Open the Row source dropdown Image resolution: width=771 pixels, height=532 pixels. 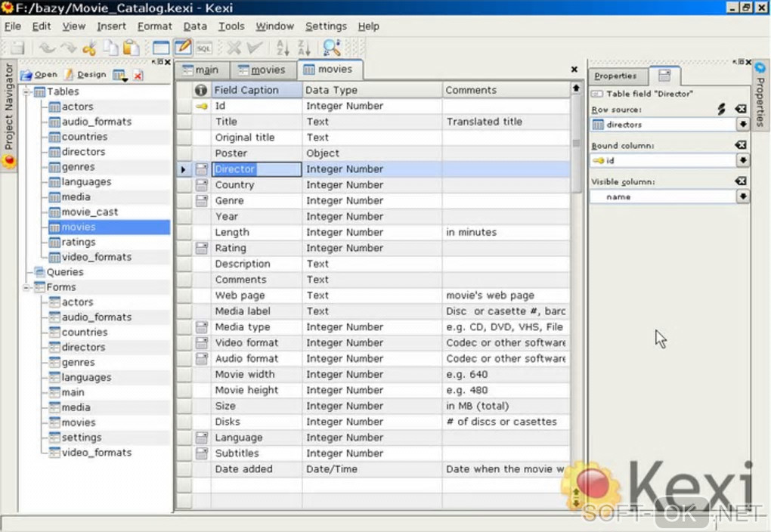point(742,124)
